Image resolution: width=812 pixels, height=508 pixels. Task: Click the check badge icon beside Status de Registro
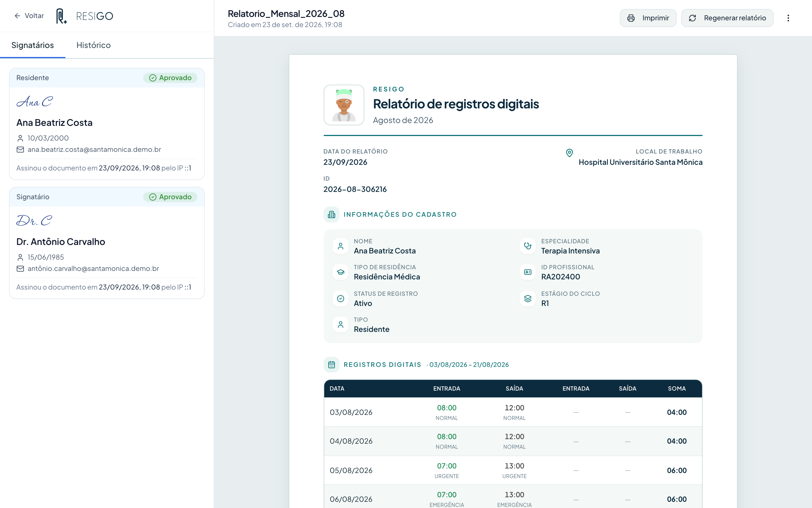point(341,299)
